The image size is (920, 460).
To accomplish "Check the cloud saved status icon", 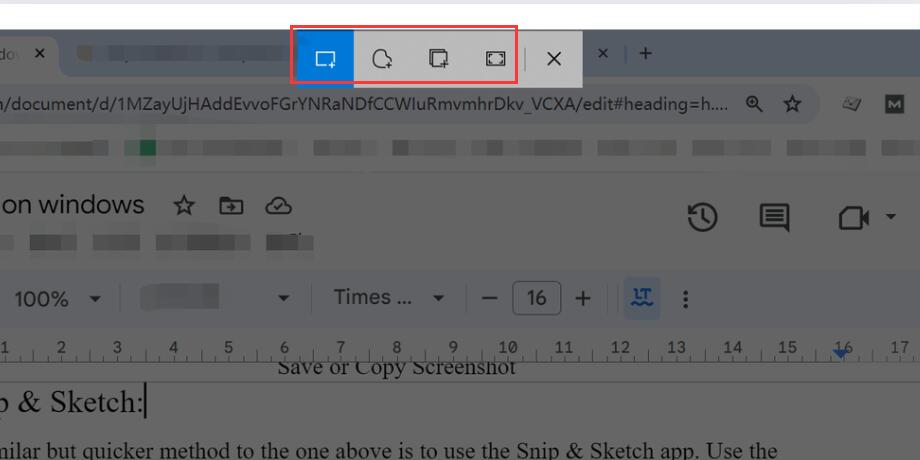I will (279, 206).
